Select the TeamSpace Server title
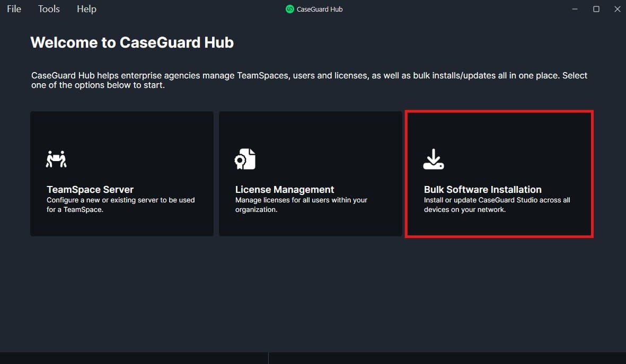This screenshot has height=364, width=626. (90, 190)
